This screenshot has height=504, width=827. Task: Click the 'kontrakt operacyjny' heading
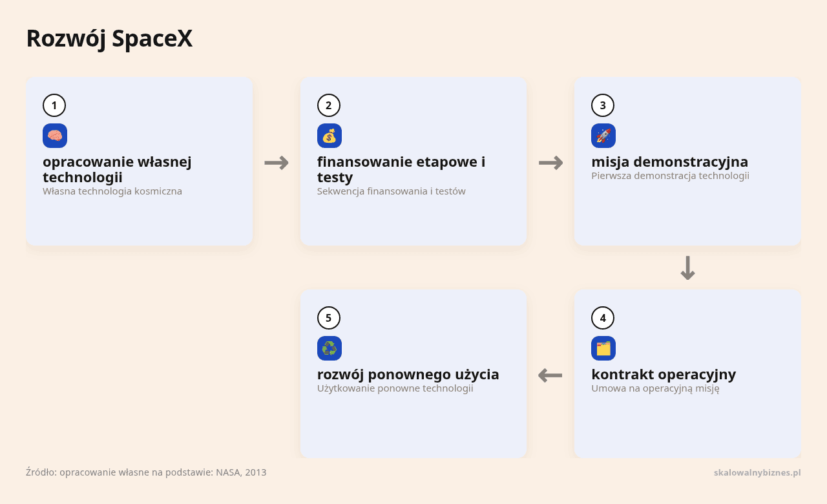click(664, 374)
